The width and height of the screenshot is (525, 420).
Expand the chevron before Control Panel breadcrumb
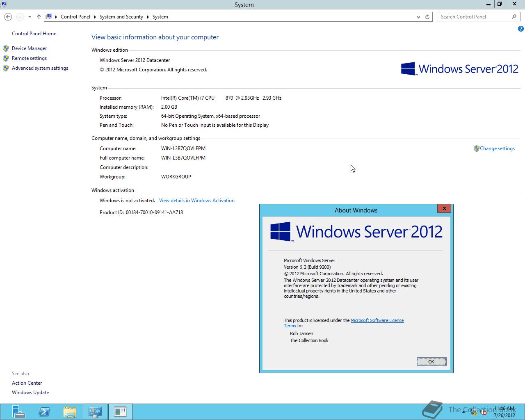point(56,17)
